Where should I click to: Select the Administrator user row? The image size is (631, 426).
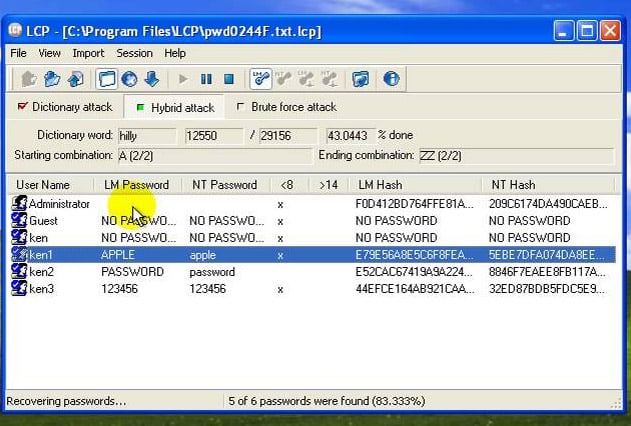[x=313, y=204]
